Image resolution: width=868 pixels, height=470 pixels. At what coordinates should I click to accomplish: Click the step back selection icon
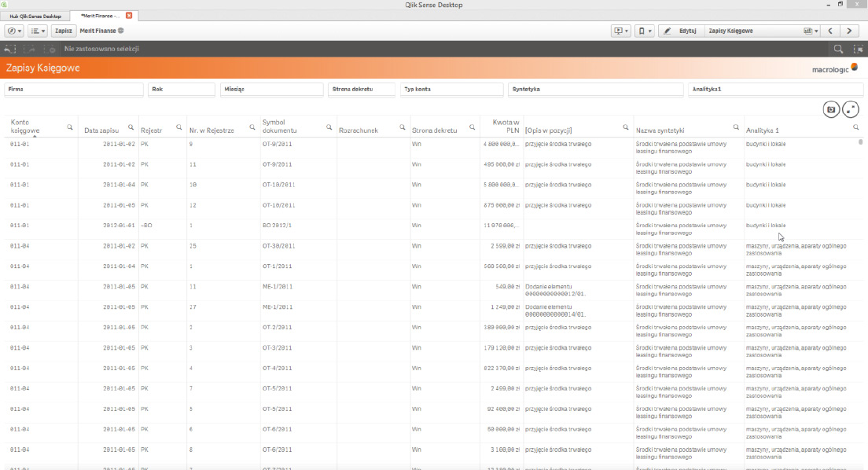click(x=10, y=49)
